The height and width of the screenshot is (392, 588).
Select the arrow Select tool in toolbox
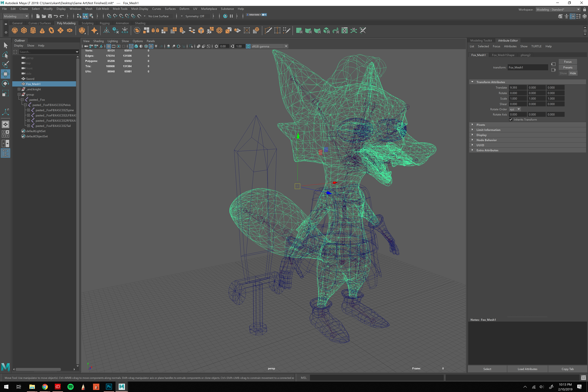(6, 45)
